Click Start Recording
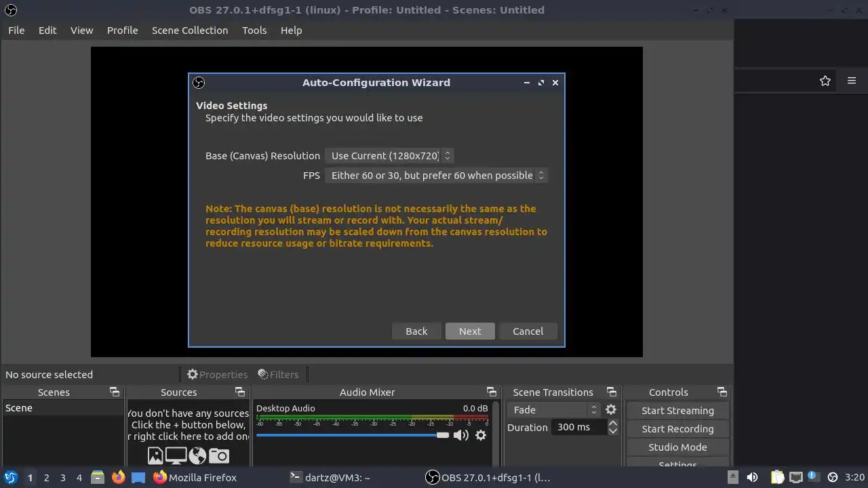The height and width of the screenshot is (488, 868). pyautogui.click(x=678, y=429)
